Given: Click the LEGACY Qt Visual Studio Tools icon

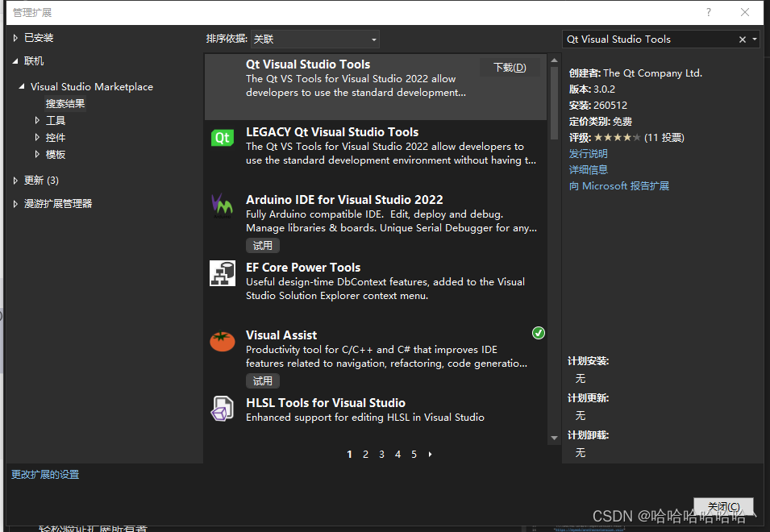Looking at the screenshot, I should [x=223, y=138].
